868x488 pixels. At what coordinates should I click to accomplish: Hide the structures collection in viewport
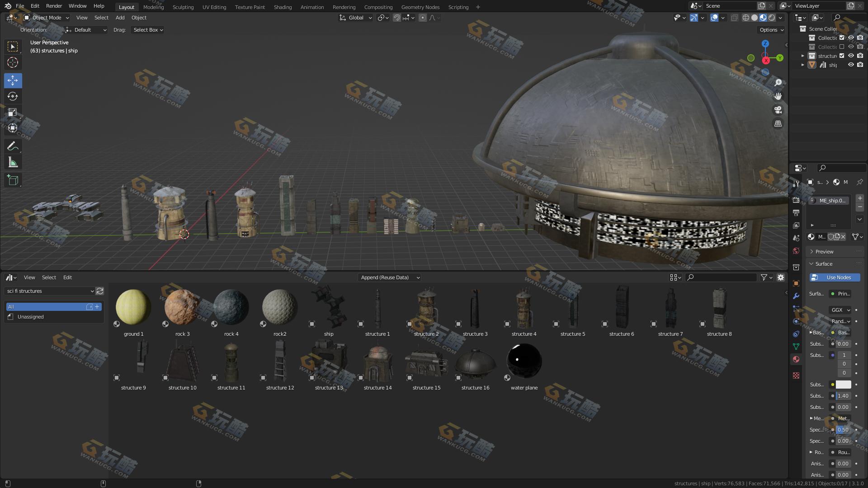point(851,56)
